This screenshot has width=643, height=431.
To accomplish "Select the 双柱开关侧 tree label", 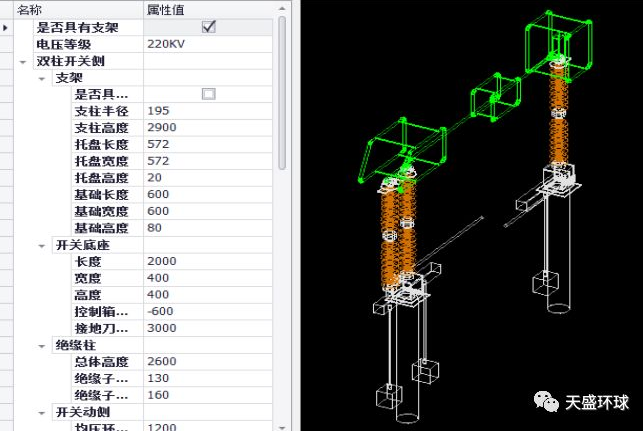I will [x=71, y=61].
